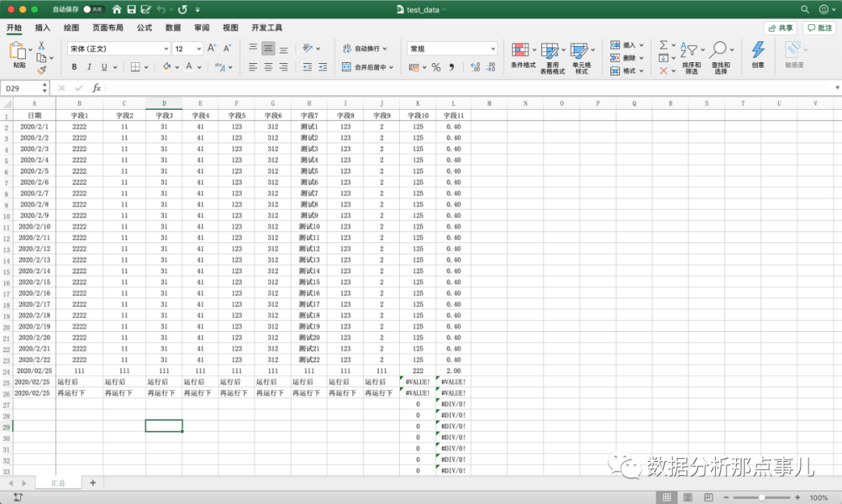Click the Paste clipboard icon
Image resolution: width=842 pixels, height=504 pixels.
pyautogui.click(x=18, y=51)
